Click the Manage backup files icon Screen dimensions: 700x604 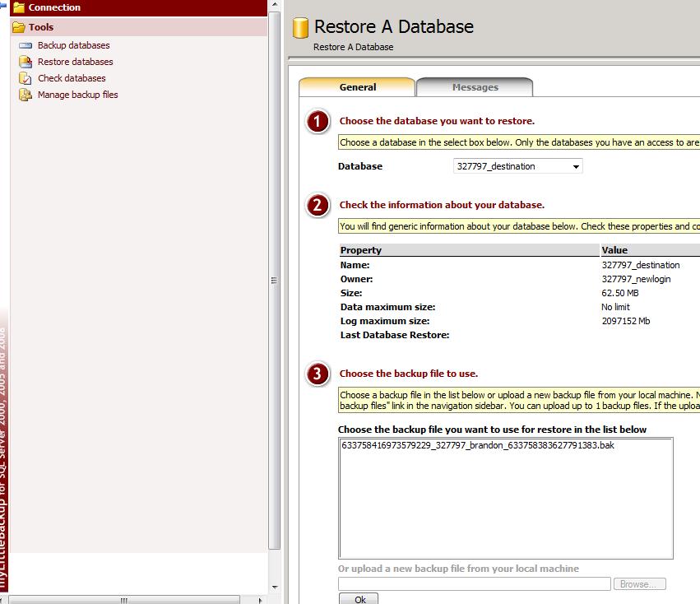coord(25,95)
